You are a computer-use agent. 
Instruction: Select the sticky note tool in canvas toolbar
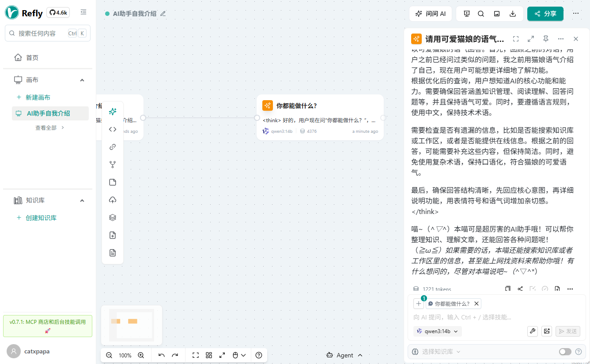[113, 182]
